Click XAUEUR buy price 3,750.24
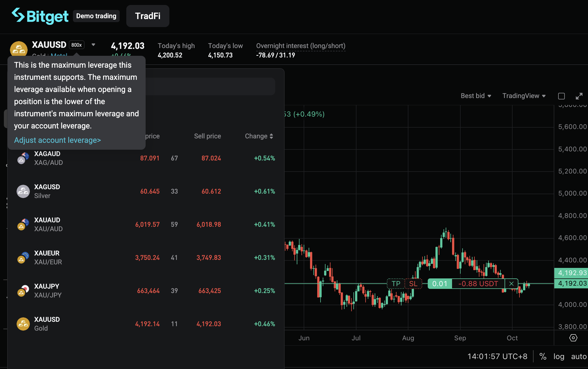 [147, 258]
